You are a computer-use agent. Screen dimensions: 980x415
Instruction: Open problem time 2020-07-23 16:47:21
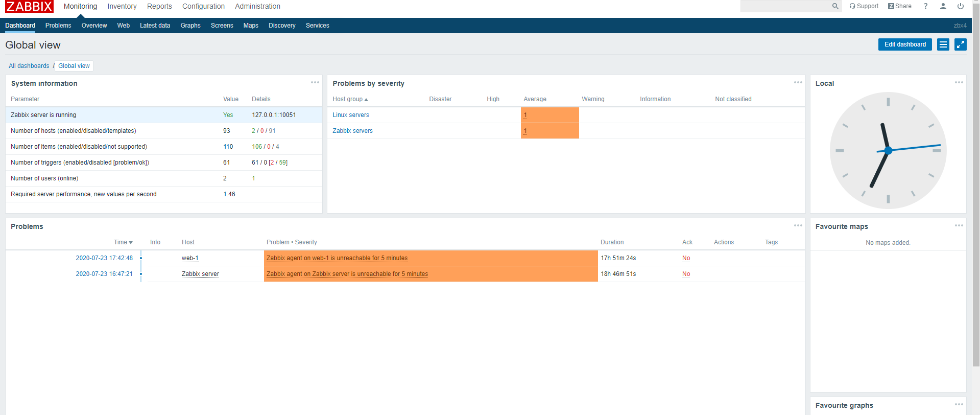click(x=104, y=274)
